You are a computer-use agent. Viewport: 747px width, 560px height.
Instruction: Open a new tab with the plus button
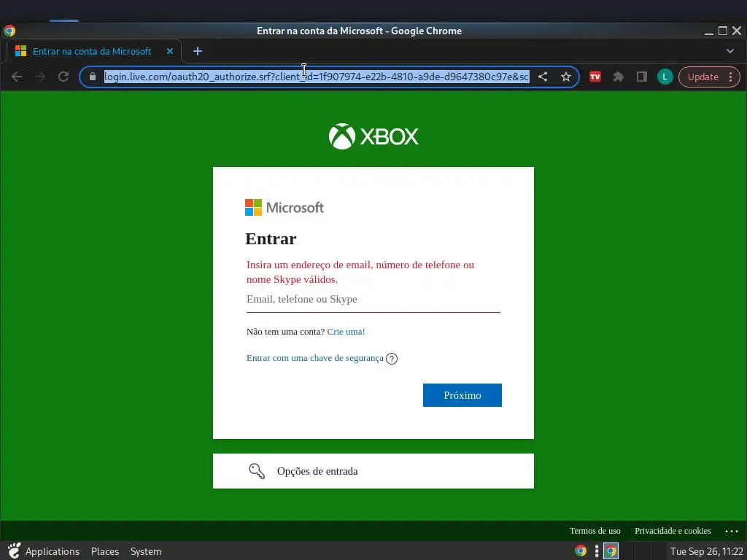pos(198,51)
